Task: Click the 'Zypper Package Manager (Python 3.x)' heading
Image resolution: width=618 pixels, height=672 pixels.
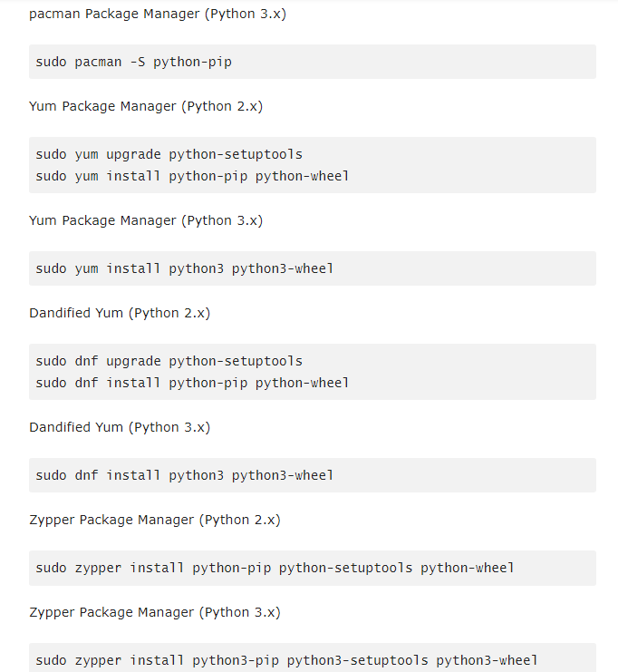Action: [x=155, y=612]
